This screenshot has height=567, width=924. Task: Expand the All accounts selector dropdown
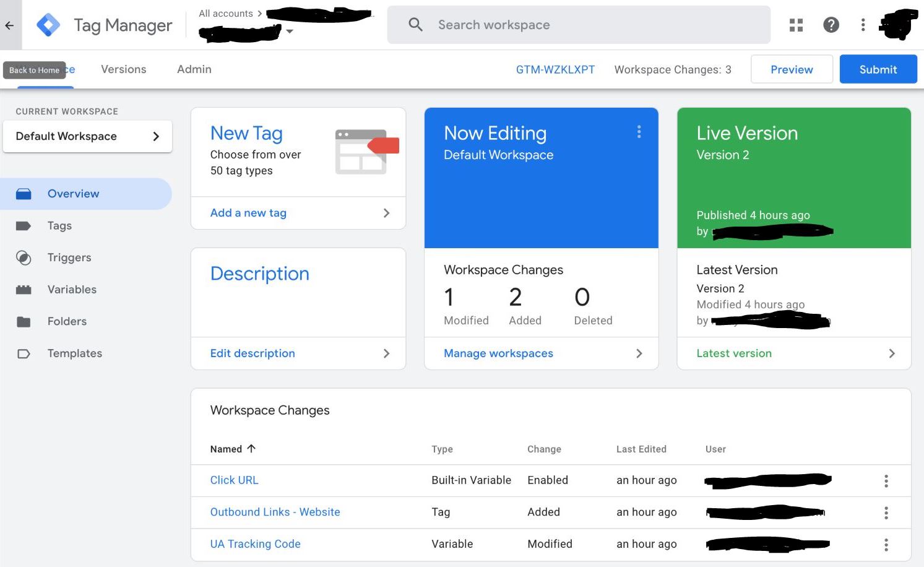tap(290, 31)
